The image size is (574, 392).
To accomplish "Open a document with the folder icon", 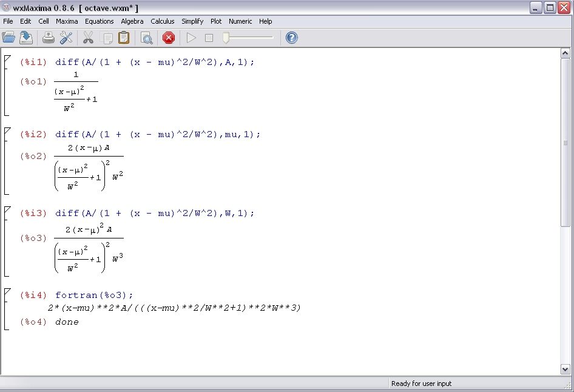I will pyautogui.click(x=8, y=38).
